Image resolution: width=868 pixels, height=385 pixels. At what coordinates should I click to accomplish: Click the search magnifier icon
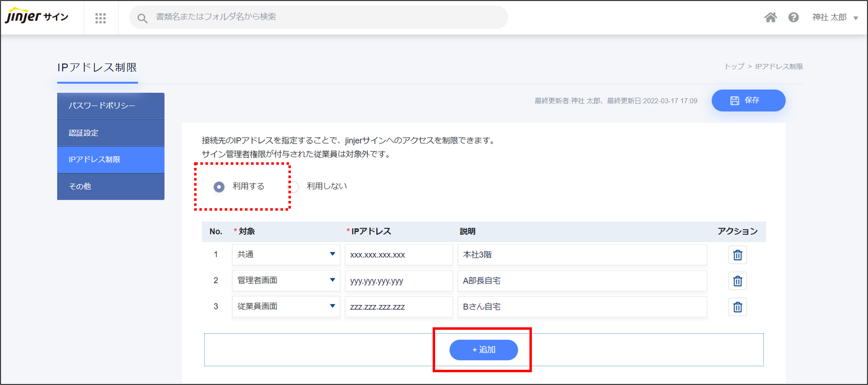142,18
